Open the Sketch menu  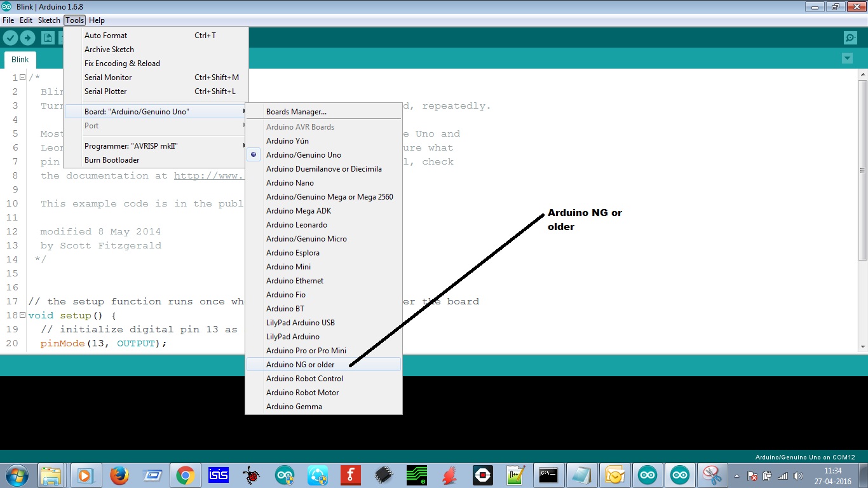click(49, 20)
